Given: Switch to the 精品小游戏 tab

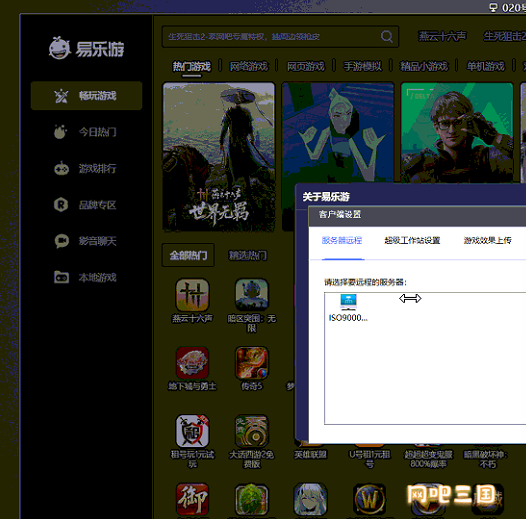Looking at the screenshot, I should pos(424,66).
